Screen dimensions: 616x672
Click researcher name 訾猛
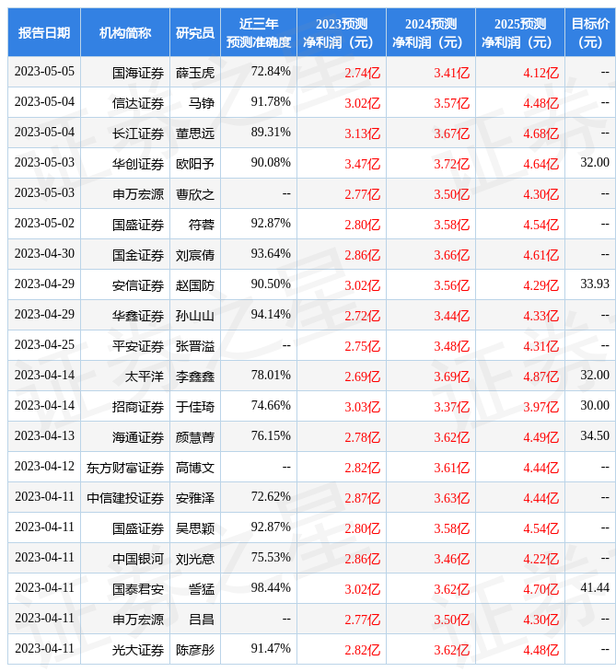(202, 589)
